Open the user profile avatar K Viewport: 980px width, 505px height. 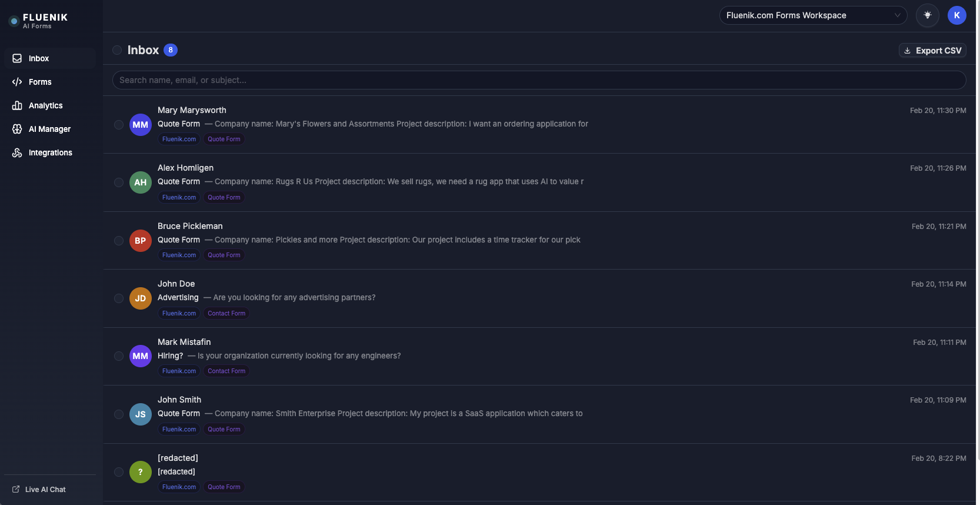pos(957,15)
